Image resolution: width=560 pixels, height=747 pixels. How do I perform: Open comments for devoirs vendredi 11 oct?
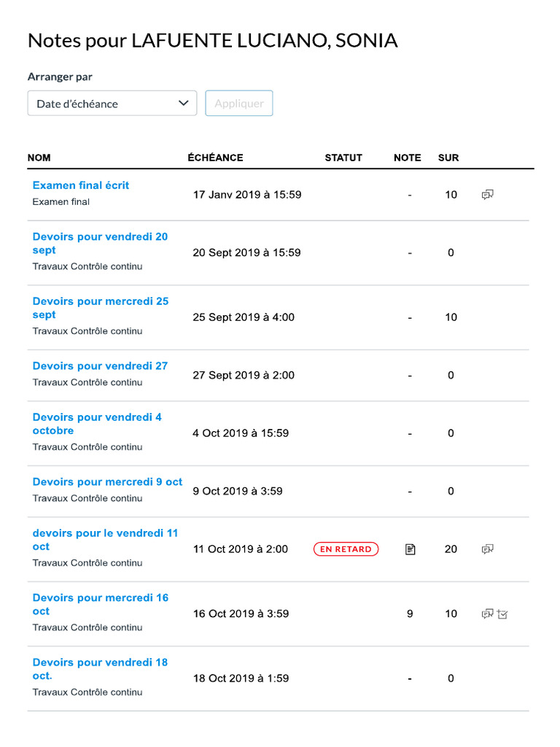click(x=488, y=549)
